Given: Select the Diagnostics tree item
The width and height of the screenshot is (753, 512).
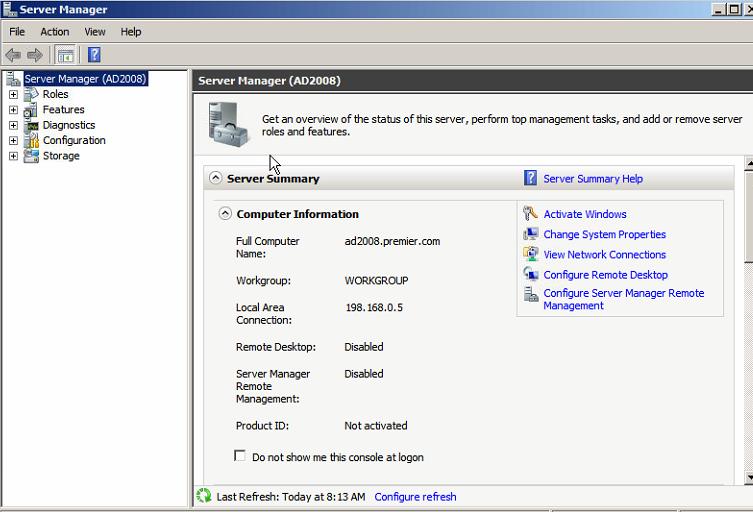Looking at the screenshot, I should coord(69,125).
